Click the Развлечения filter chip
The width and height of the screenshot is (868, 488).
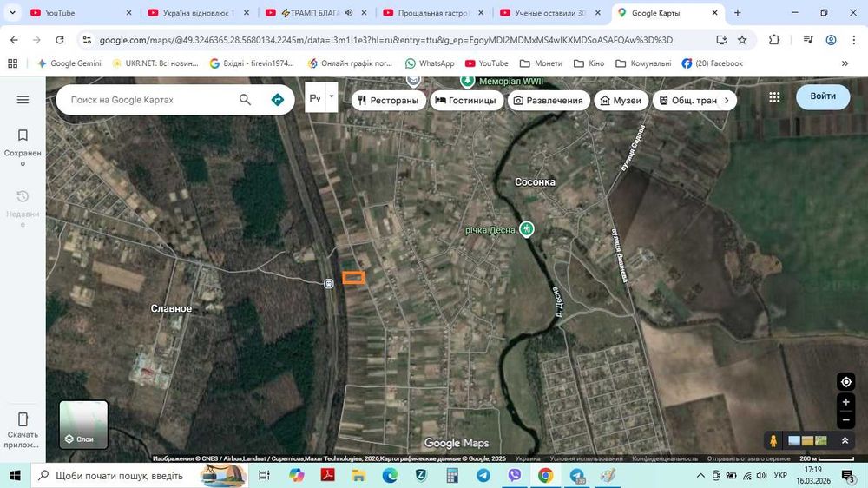click(x=548, y=100)
